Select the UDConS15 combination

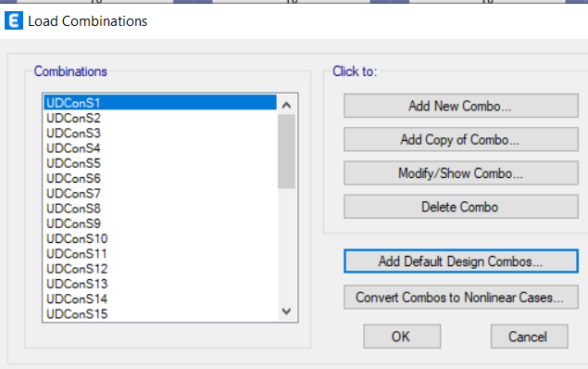[x=160, y=313]
